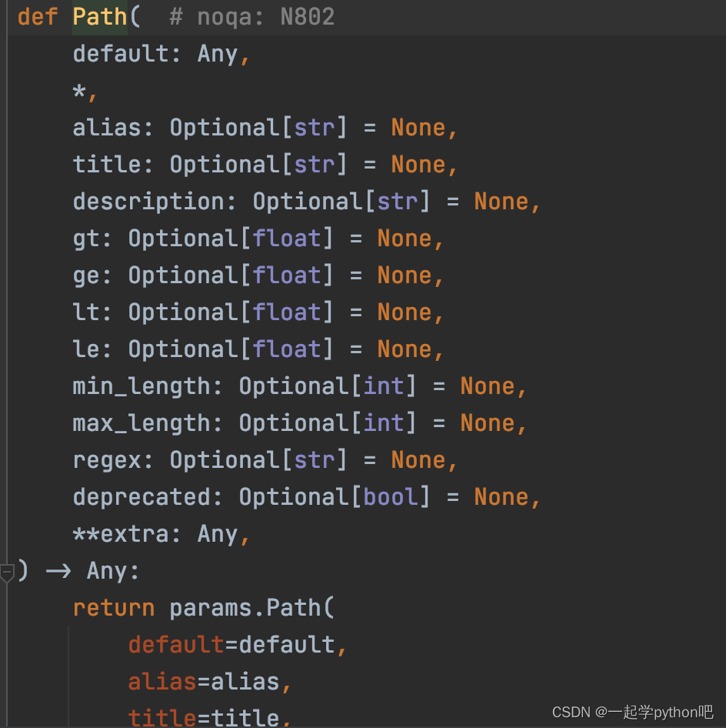The image size is (726, 728).
Task: Click the '-> Any:' return annotation
Action: (x=92, y=570)
